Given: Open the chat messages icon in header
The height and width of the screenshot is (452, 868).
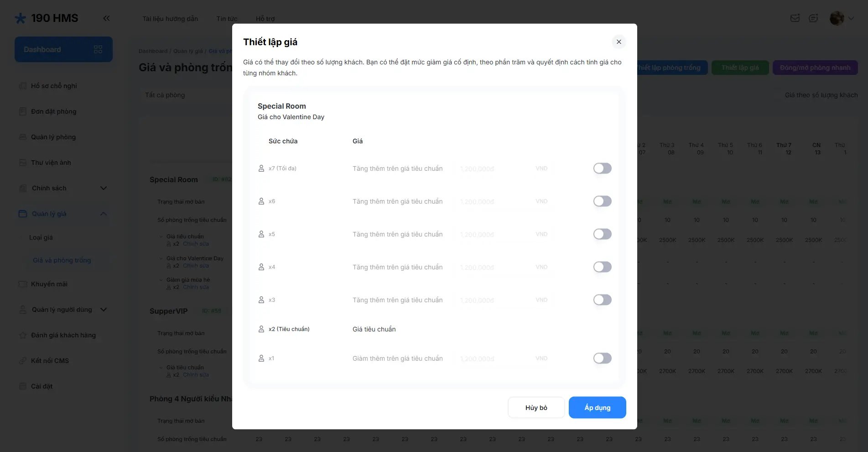Looking at the screenshot, I should pos(813,18).
